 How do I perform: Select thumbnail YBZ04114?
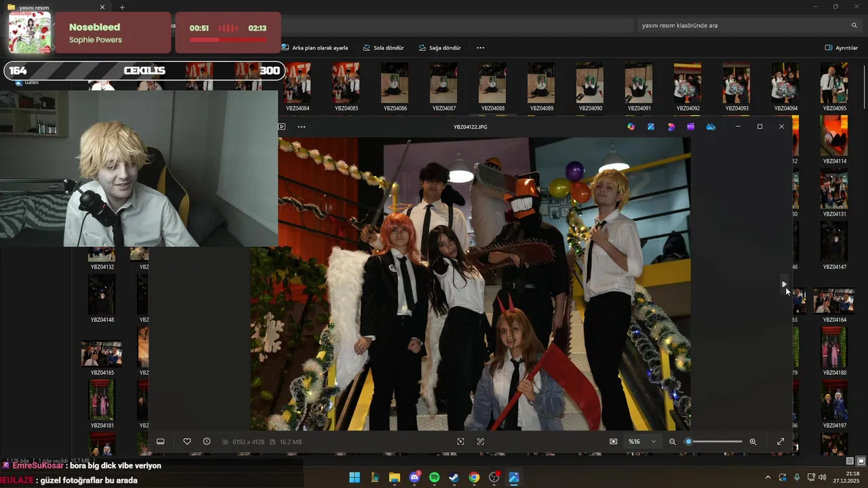click(834, 140)
